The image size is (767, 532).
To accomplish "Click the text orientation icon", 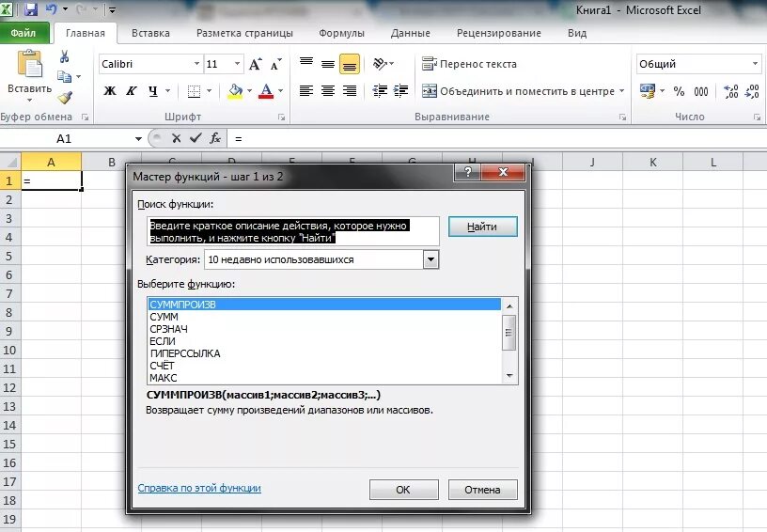I will [x=381, y=64].
